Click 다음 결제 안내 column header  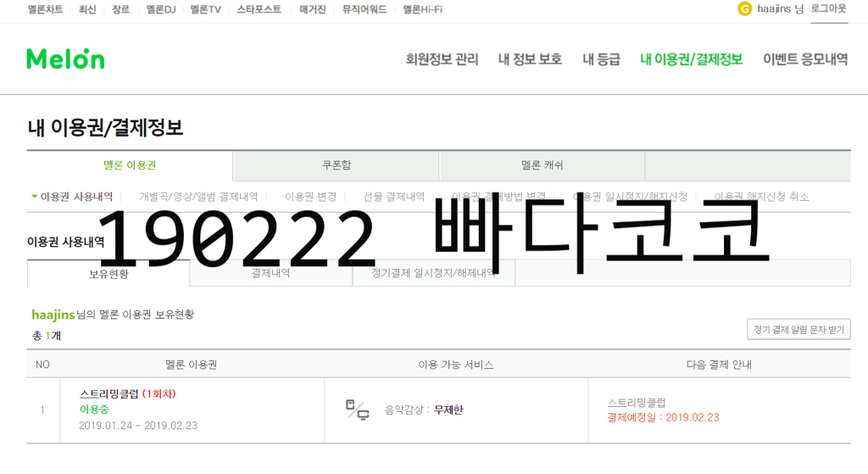coord(719,365)
